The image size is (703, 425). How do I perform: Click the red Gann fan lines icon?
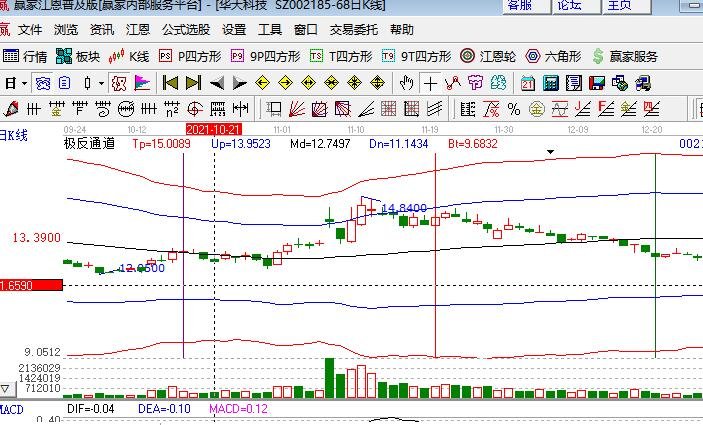[x=297, y=109]
